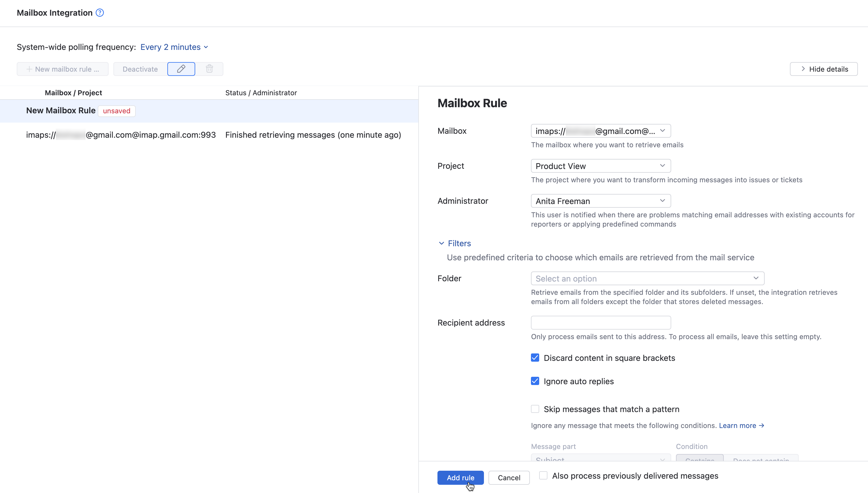The image size is (868, 493).
Task: Click the Mailbox Integration help icon
Action: point(100,12)
